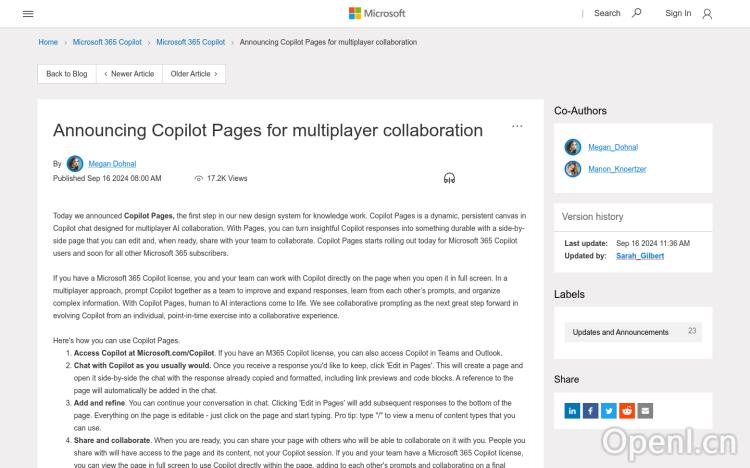Share the article on Facebook
Viewport: 750px width, 468px height.
coord(590,410)
